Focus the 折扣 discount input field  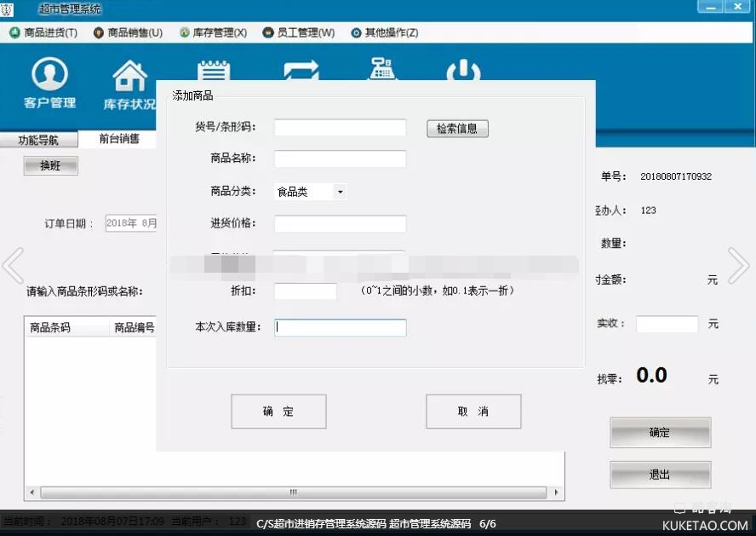tap(305, 291)
